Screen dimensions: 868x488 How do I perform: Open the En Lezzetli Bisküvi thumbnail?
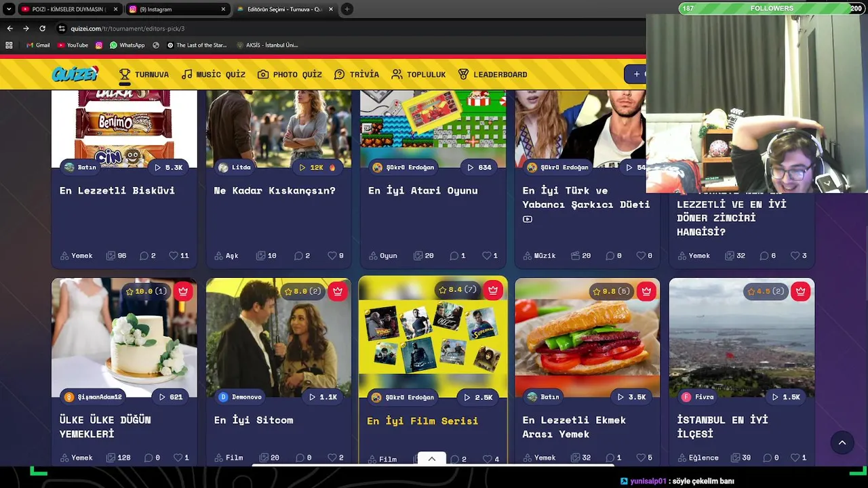(124, 129)
